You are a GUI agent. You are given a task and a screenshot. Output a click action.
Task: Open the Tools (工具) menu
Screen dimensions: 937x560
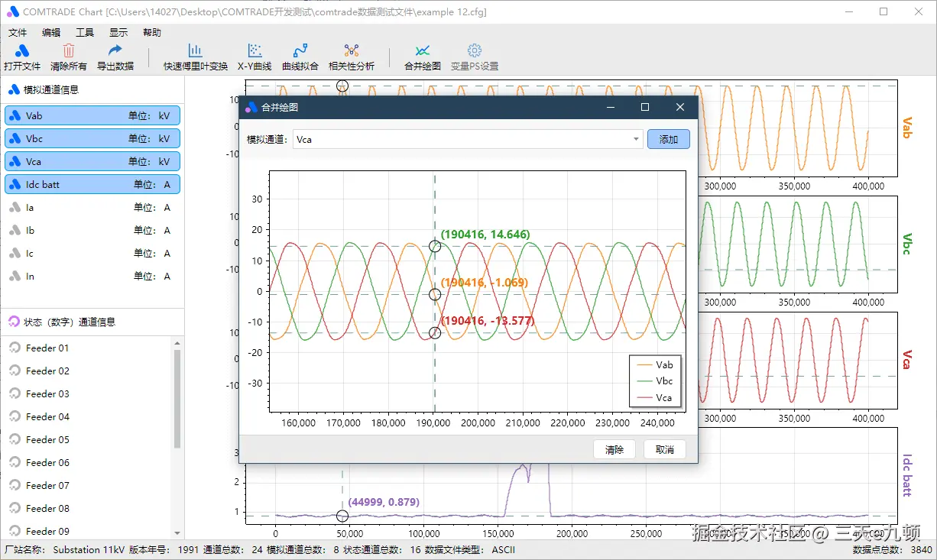click(x=85, y=33)
